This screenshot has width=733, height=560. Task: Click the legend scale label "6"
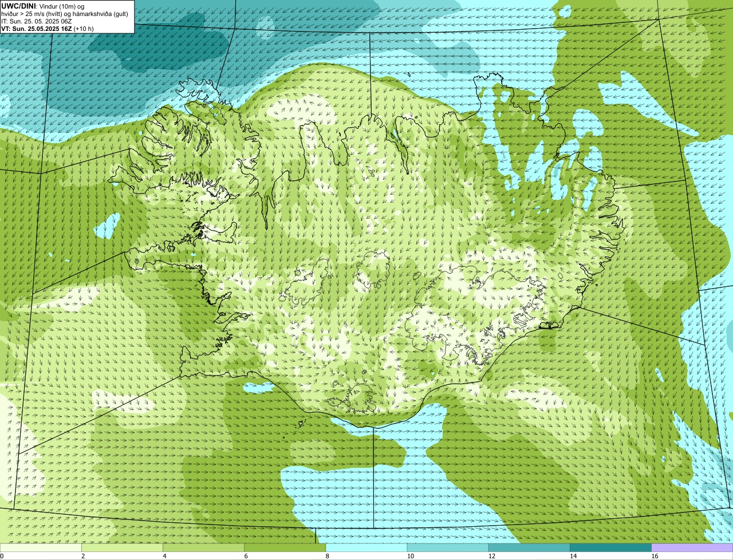pyautogui.click(x=246, y=556)
